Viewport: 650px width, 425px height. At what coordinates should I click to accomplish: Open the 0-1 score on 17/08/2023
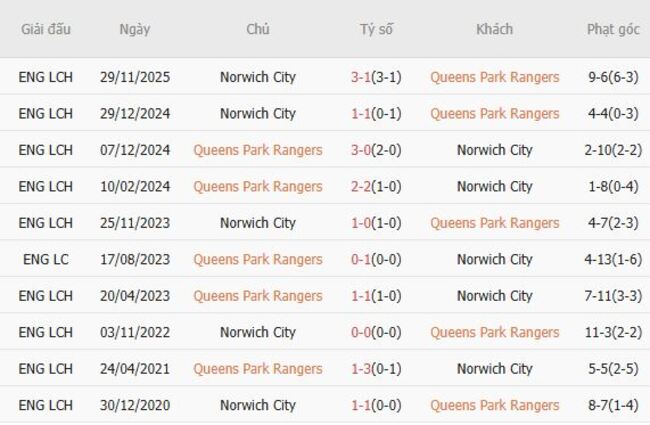[362, 260]
